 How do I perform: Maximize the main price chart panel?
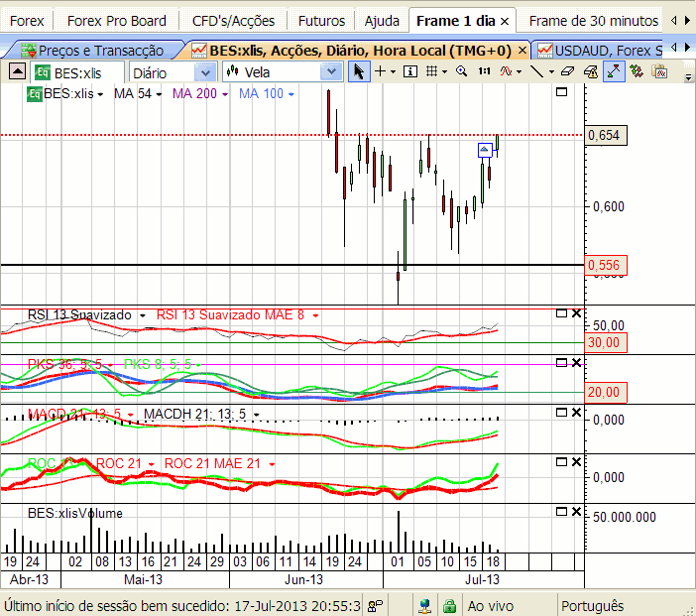(x=561, y=92)
